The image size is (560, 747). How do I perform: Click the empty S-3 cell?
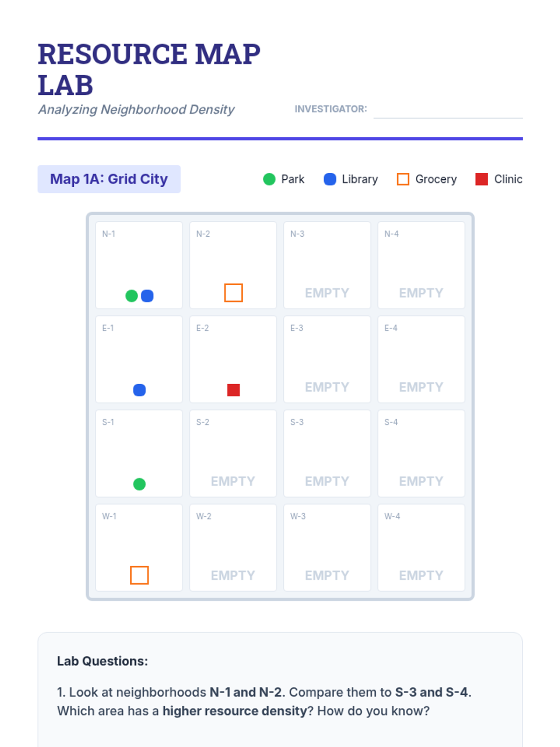[x=327, y=453]
